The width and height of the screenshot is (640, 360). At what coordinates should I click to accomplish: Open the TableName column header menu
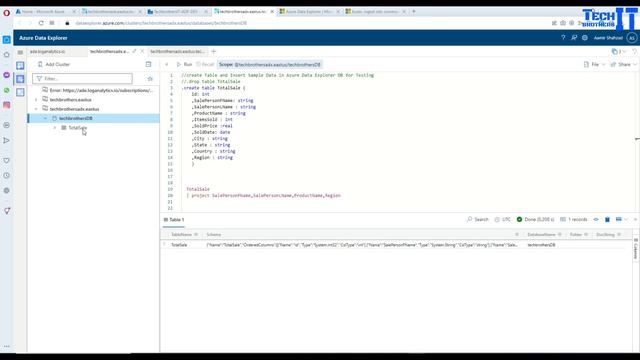point(196,235)
